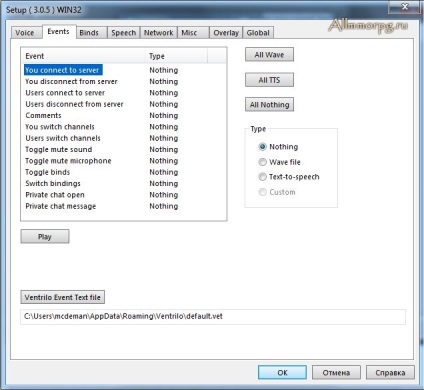
Task: Click the All TTS button
Action: coord(269,80)
